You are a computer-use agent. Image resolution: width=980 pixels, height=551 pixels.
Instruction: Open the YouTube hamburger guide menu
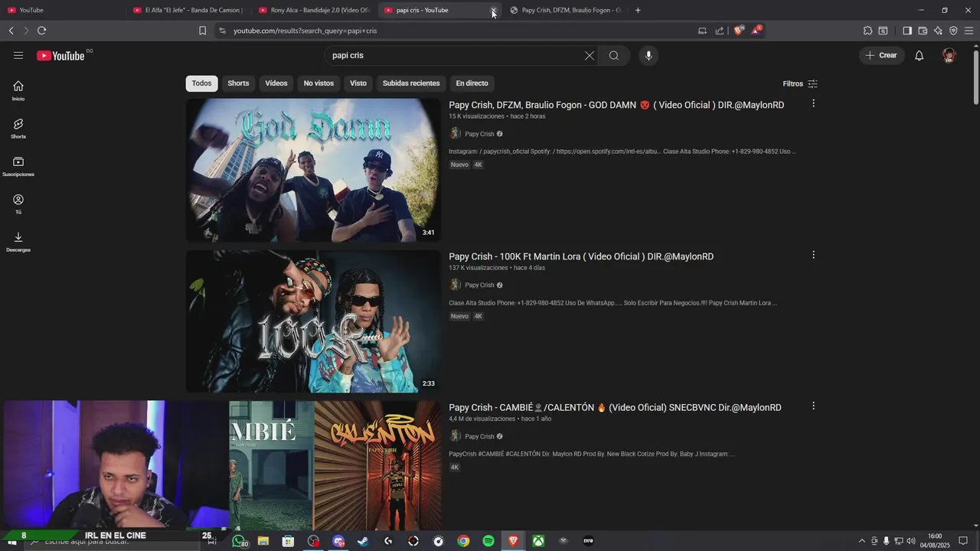(x=18, y=56)
